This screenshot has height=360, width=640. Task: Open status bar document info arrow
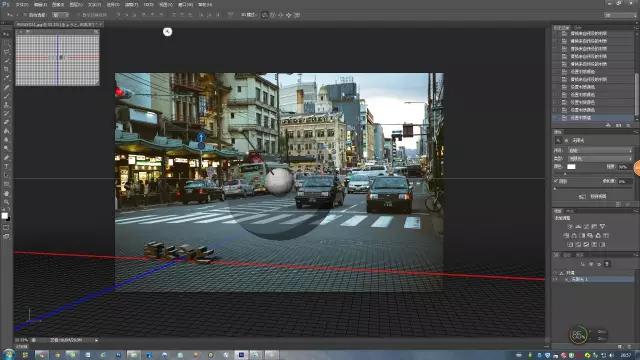tap(97, 340)
